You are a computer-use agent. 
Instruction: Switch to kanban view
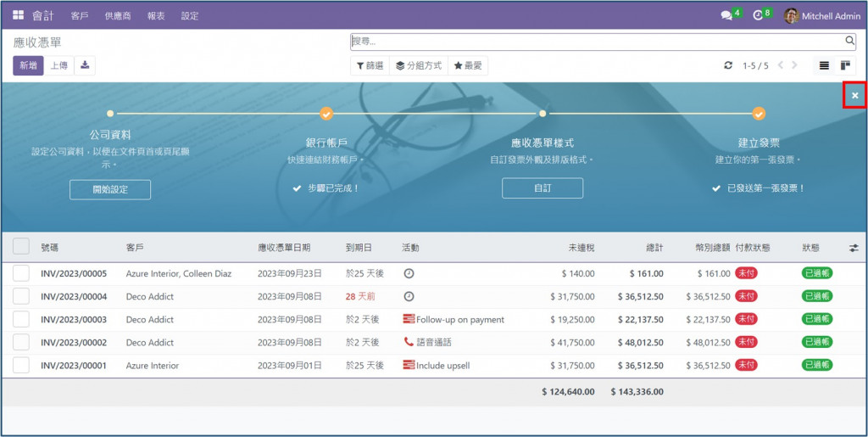point(845,65)
